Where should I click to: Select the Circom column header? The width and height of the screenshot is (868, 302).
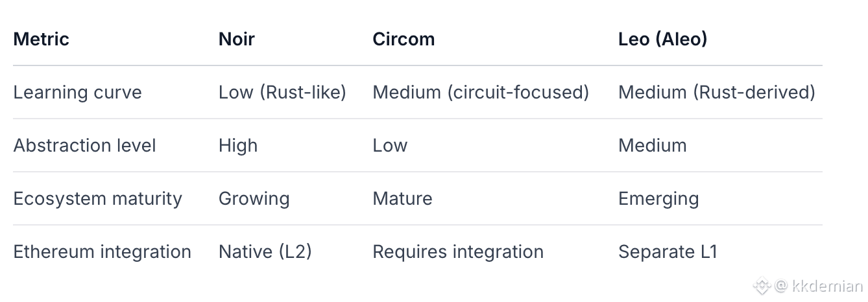point(404,39)
